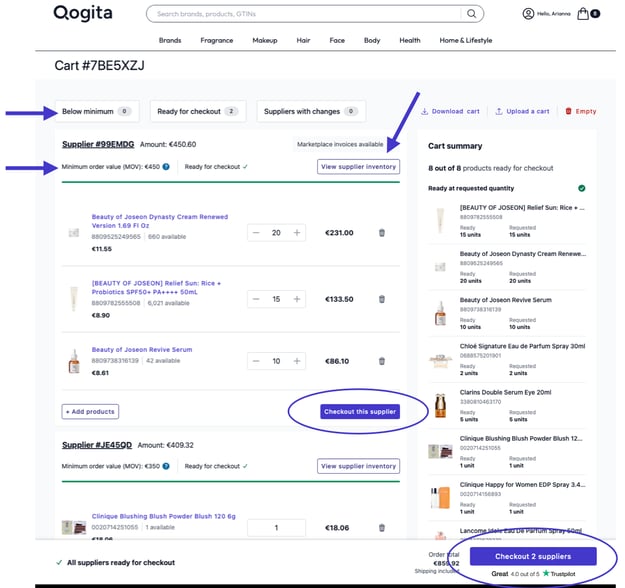Open the user account icon
The width and height of the screenshot is (625, 588).
528,14
